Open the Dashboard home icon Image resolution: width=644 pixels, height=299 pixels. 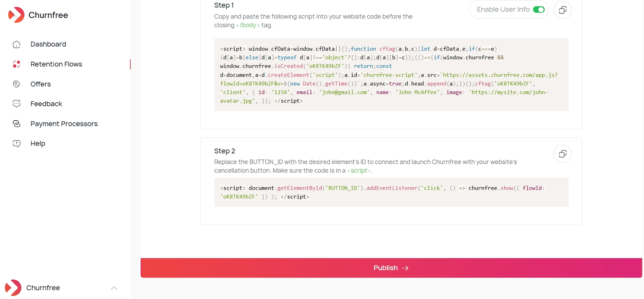[x=17, y=44]
